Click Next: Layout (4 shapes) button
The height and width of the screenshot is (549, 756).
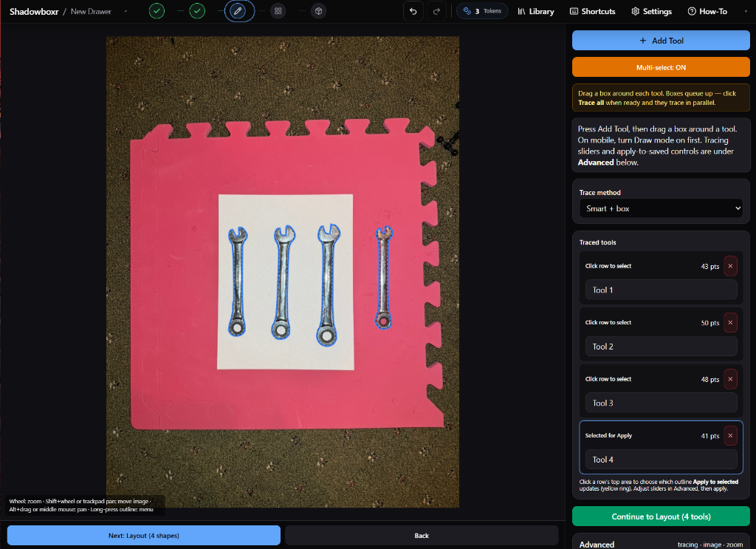pyautogui.click(x=144, y=536)
